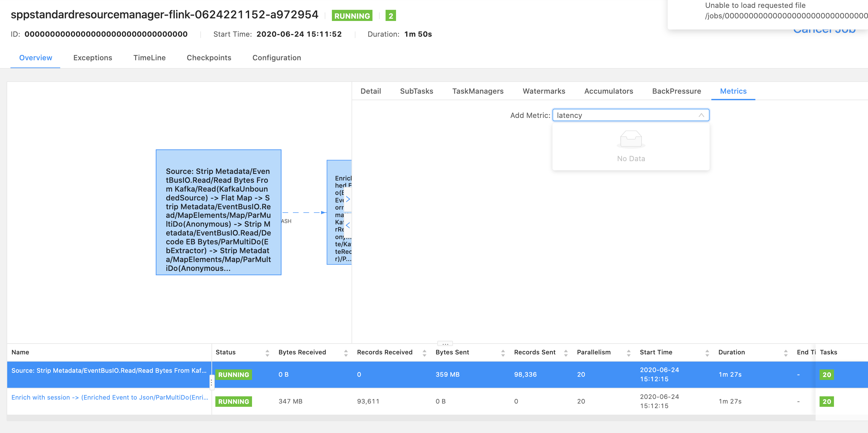Sort by Records Sent column arrows

click(x=566, y=353)
